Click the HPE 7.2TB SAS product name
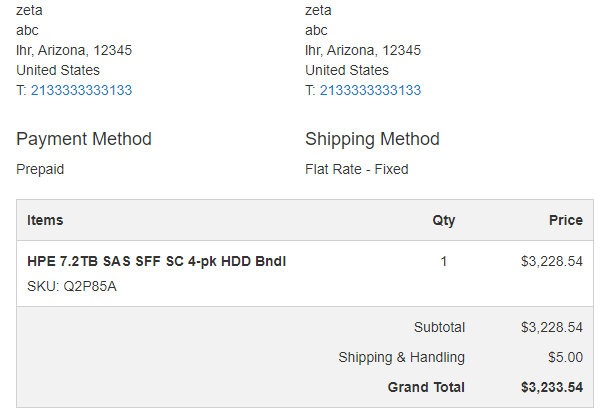Image resolution: width=606 pixels, height=415 pixels. tap(157, 261)
